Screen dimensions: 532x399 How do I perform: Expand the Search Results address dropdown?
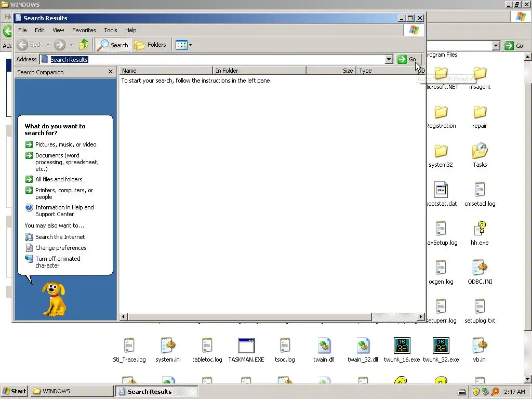pyautogui.click(x=389, y=59)
